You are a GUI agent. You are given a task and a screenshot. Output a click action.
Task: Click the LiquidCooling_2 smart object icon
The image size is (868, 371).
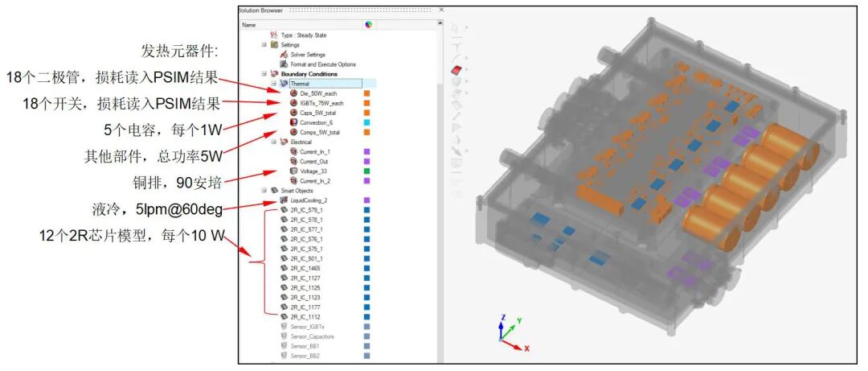click(x=284, y=200)
